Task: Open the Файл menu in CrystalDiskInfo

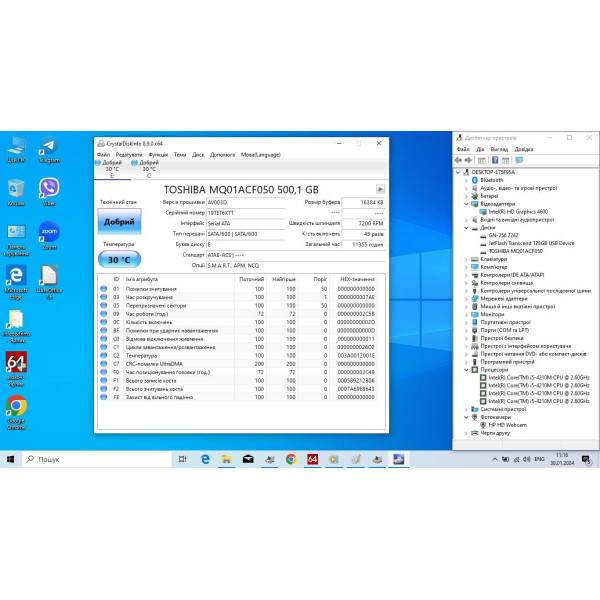Action: pos(103,155)
